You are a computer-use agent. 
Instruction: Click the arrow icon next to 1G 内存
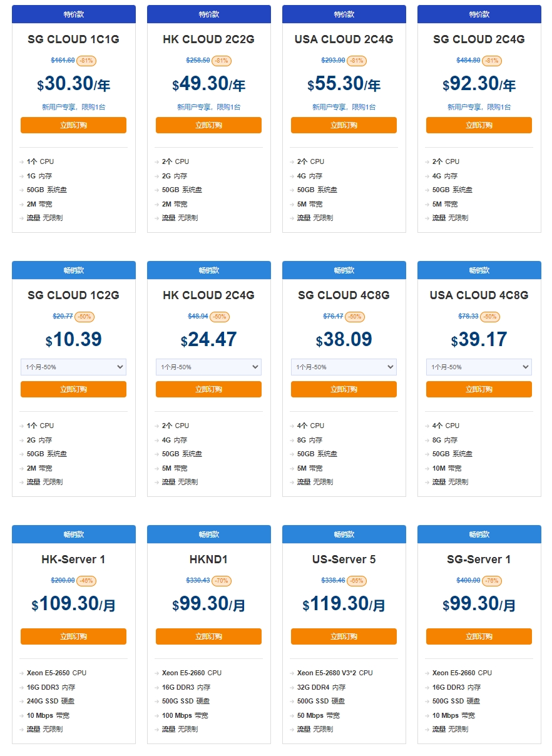pos(22,176)
